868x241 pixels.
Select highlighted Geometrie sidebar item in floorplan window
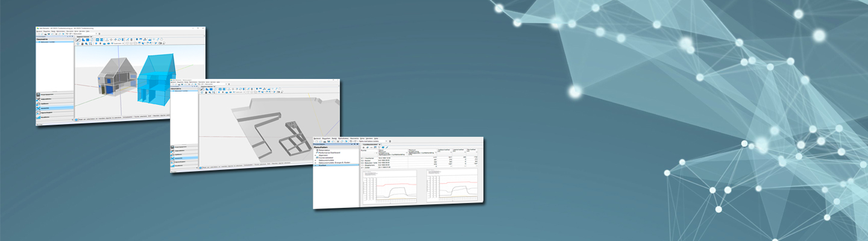point(184,158)
